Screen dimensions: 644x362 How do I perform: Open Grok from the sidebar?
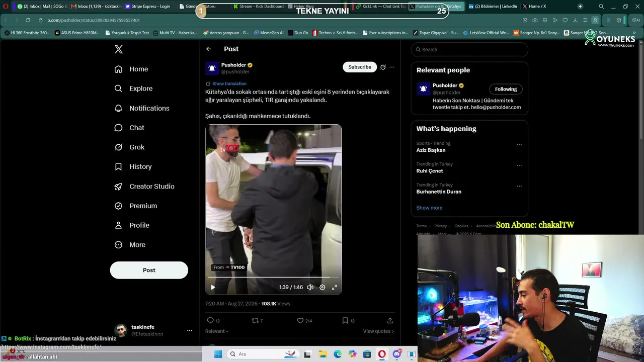tap(129, 147)
